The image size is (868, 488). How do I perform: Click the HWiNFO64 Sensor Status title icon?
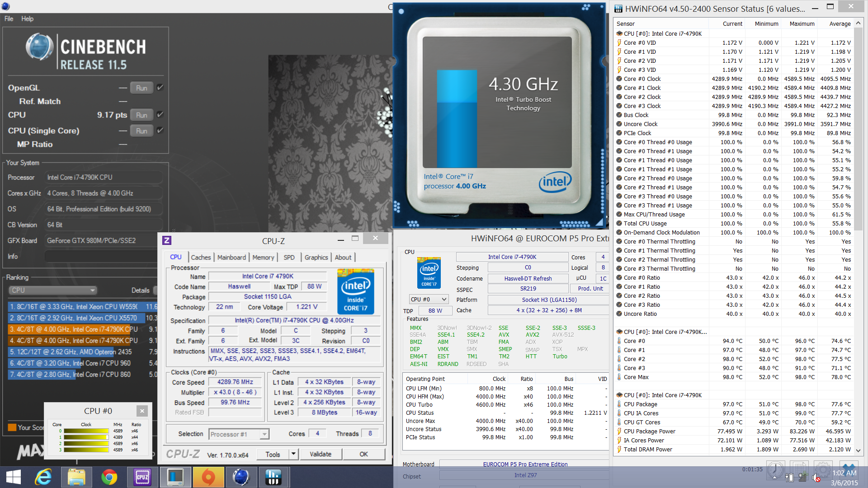[x=618, y=8]
